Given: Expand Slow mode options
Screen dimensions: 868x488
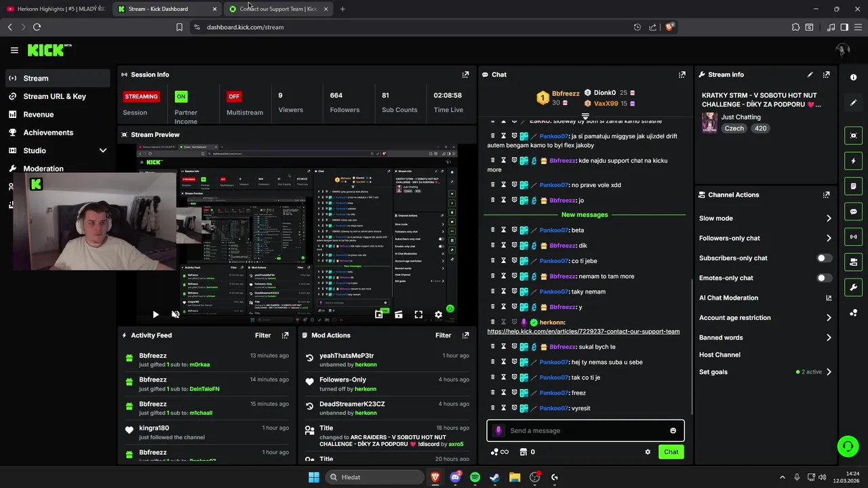Looking at the screenshot, I should tap(828, 218).
